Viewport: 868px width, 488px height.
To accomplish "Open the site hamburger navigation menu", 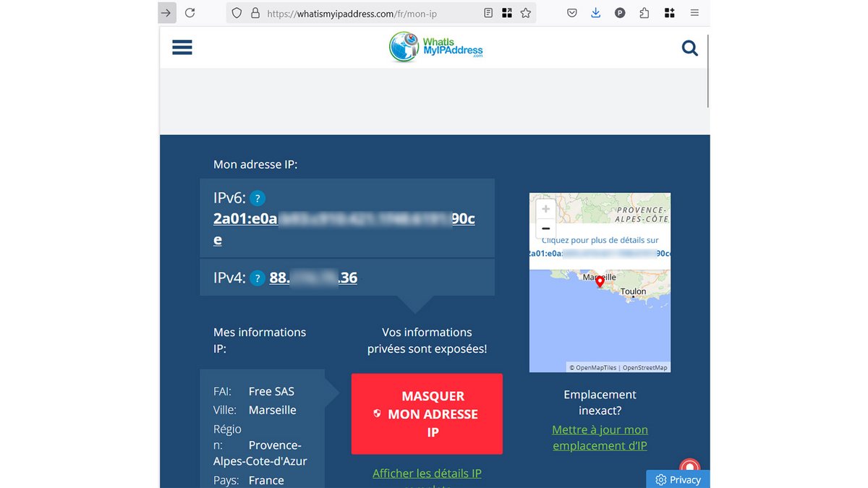I will [182, 48].
